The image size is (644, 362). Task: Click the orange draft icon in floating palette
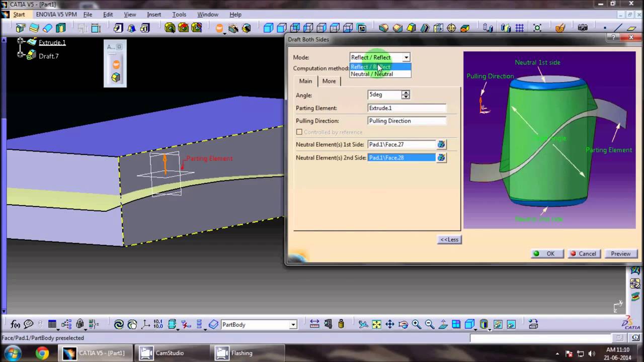pyautogui.click(x=116, y=64)
